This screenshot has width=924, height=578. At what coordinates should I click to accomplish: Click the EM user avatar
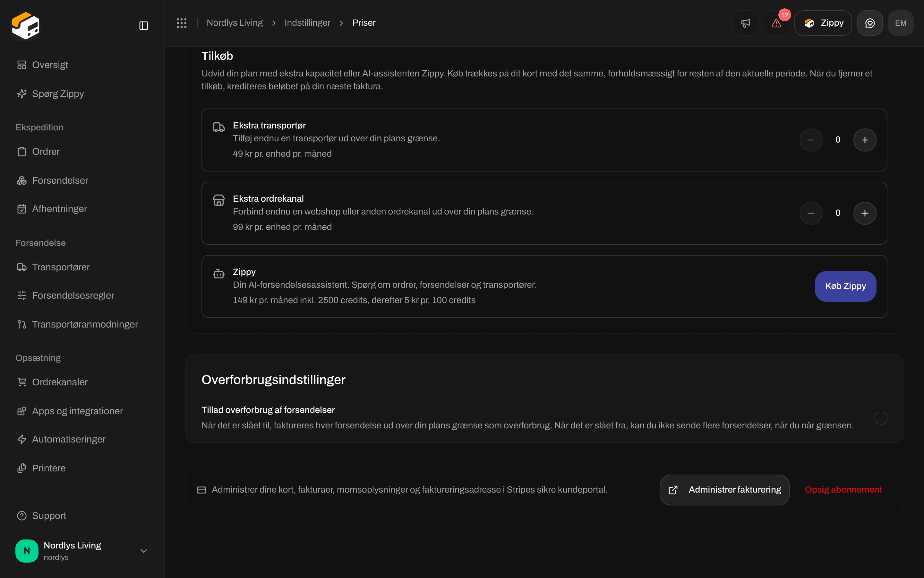901,23
